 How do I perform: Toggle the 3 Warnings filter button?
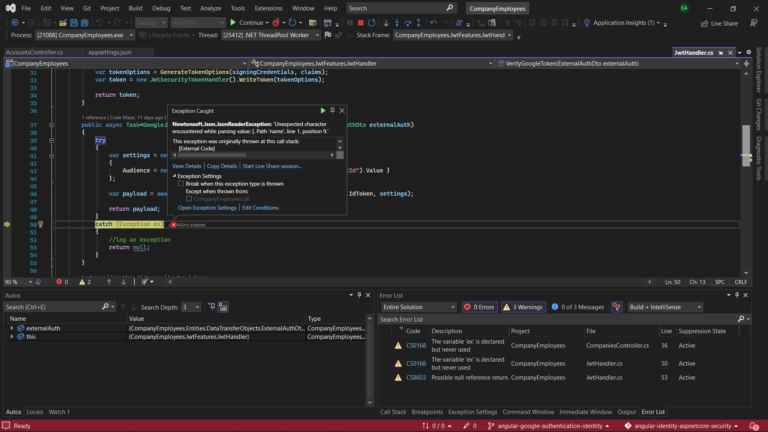pyautogui.click(x=524, y=307)
